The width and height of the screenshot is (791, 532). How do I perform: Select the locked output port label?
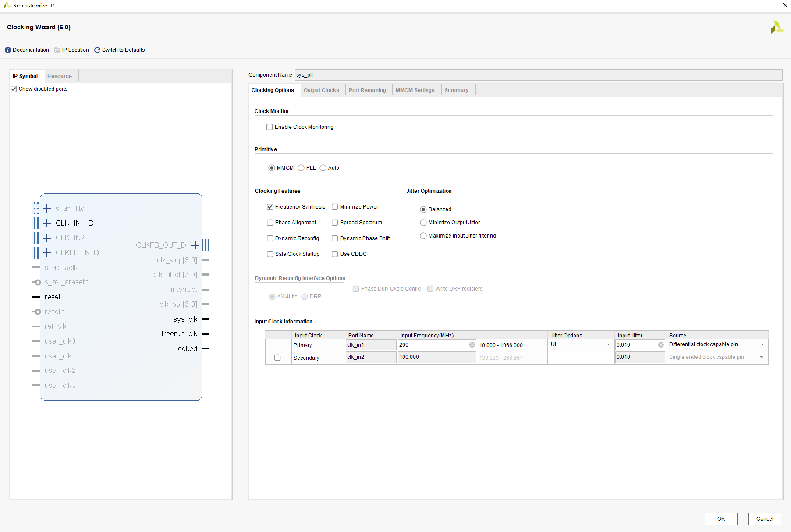pos(187,349)
